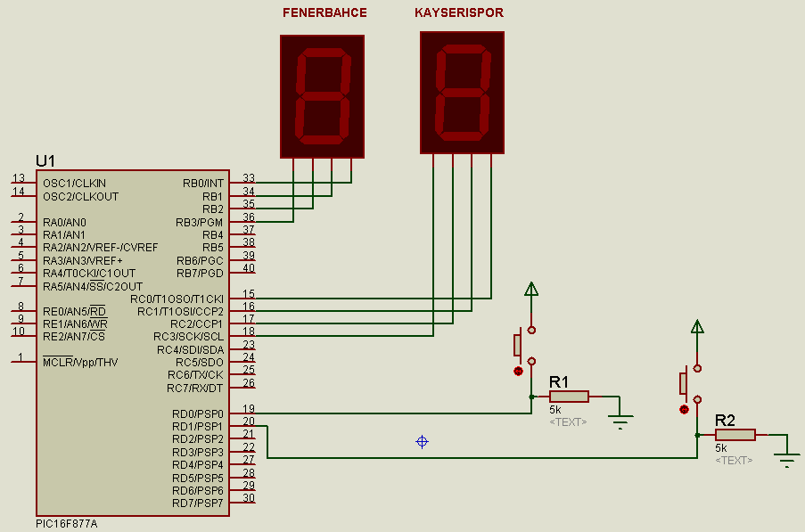Select the RB3/PGM pin label
The height and width of the screenshot is (532, 805).
[199, 222]
